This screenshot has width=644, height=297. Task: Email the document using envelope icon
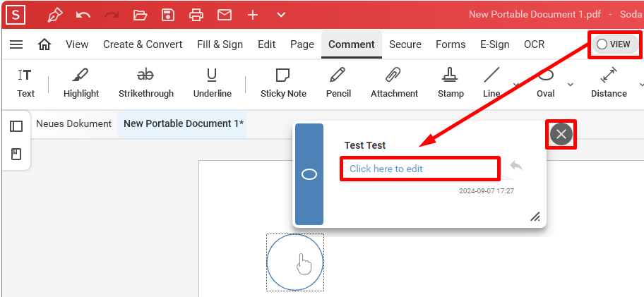(x=225, y=16)
